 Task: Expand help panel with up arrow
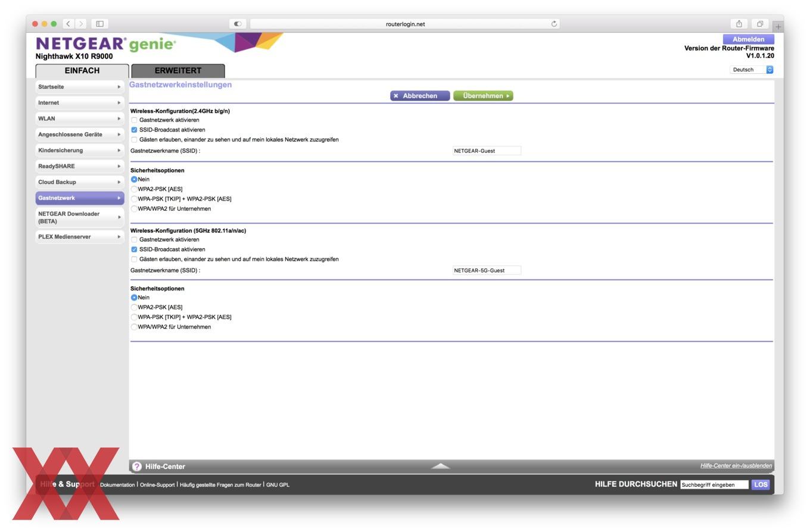441,466
